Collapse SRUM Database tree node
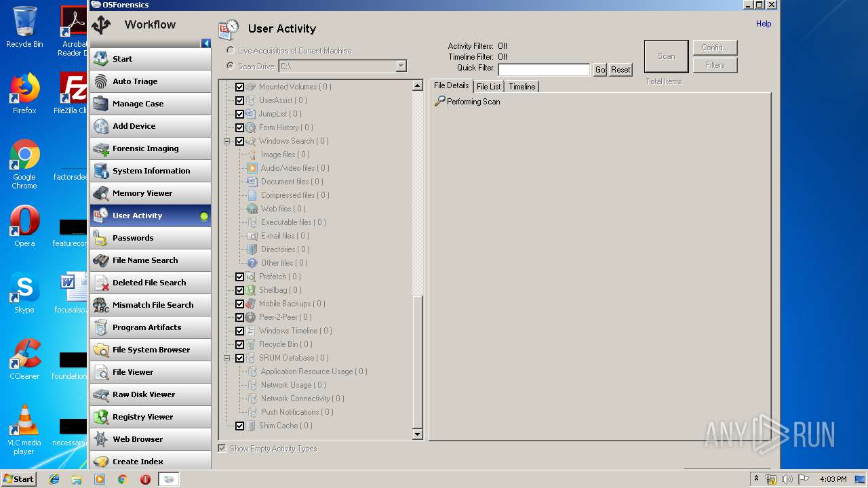Image resolution: width=868 pixels, height=488 pixels. (227, 358)
